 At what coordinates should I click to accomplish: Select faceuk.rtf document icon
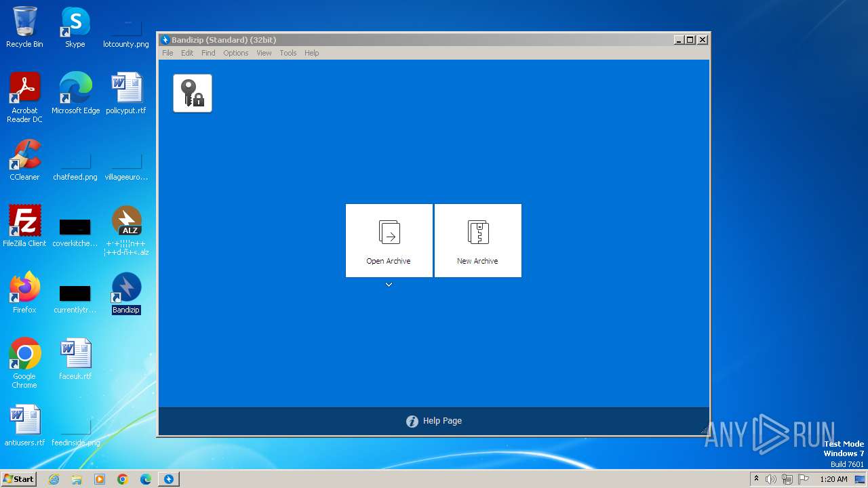coord(75,359)
